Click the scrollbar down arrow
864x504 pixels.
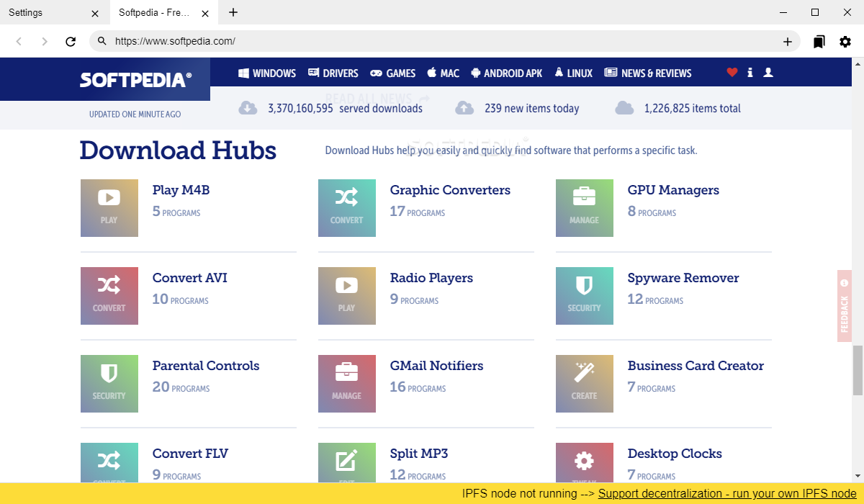click(858, 477)
